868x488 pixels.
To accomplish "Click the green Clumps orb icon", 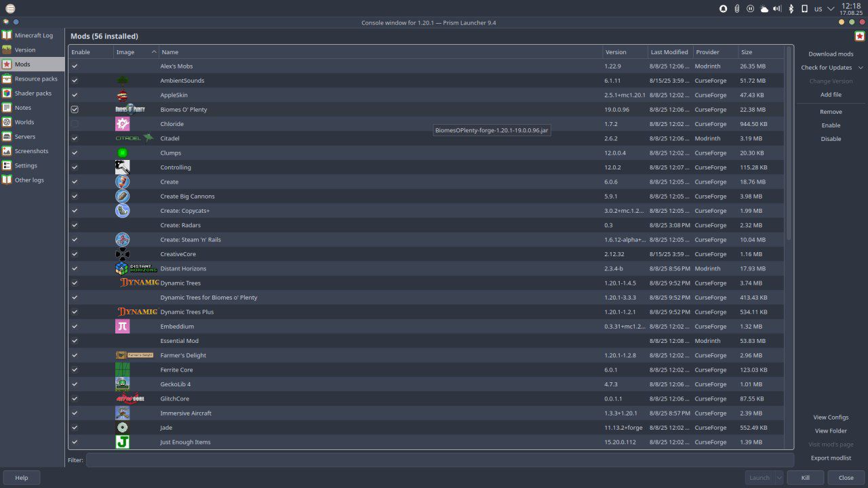I will [x=122, y=152].
